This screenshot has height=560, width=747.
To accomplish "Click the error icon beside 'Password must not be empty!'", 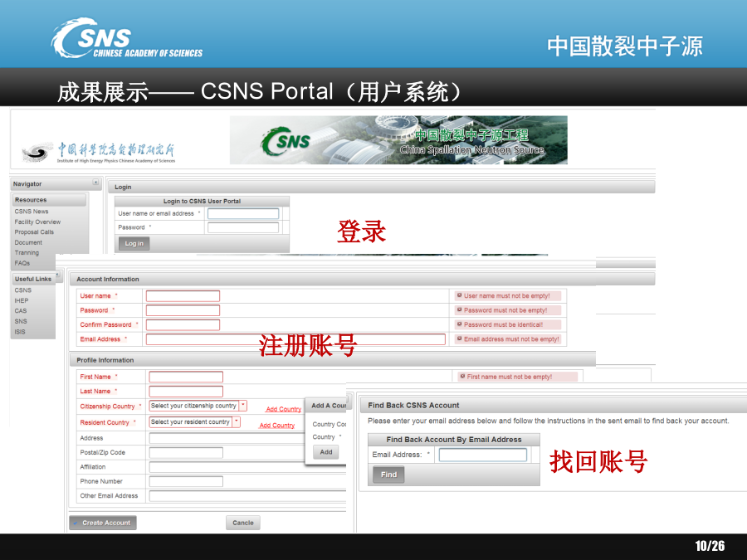I will pyautogui.click(x=459, y=310).
